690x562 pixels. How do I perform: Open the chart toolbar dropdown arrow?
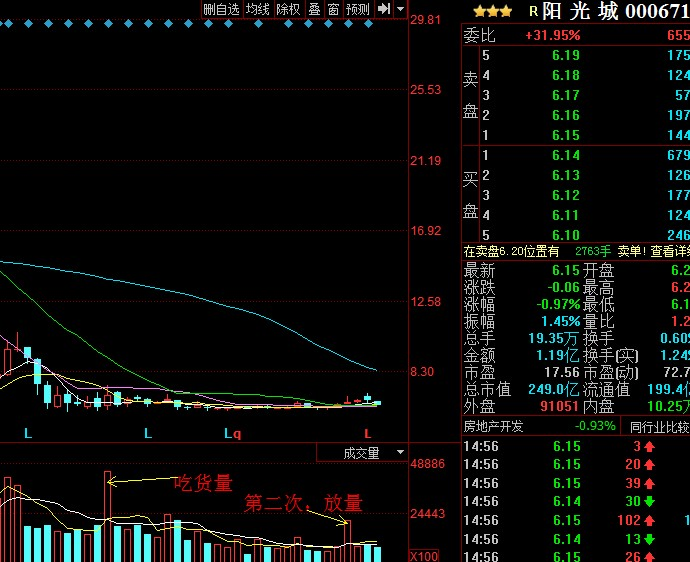point(400,9)
